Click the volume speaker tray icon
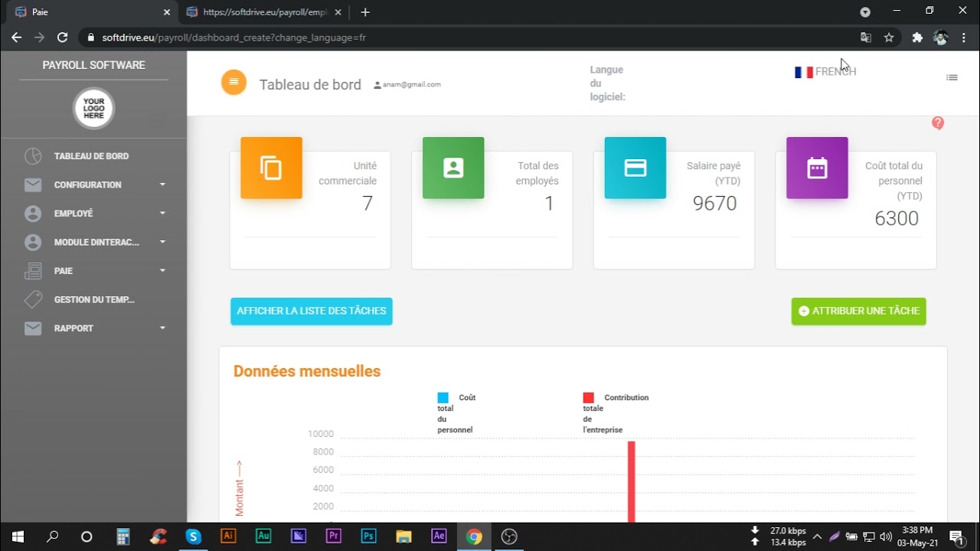Image resolution: width=980 pixels, height=551 pixels. point(886,536)
